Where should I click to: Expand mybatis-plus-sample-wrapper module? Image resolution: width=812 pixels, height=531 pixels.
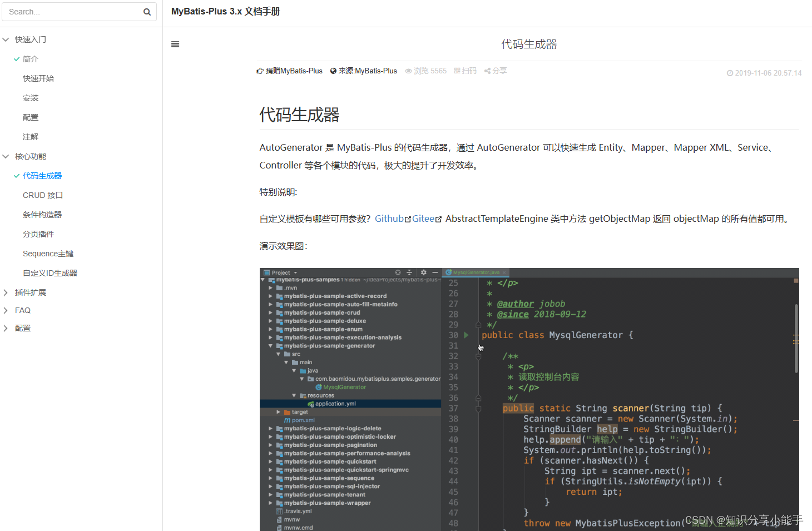point(271,503)
